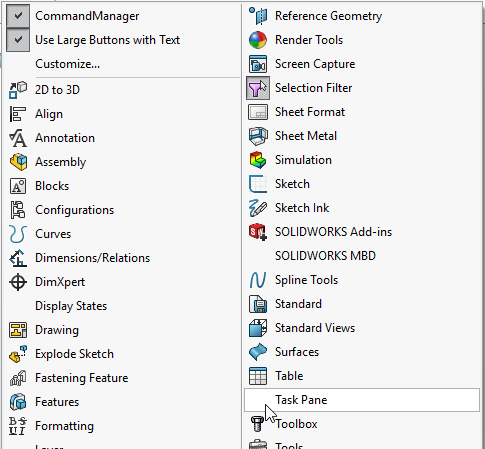Open the Customize... dialog
Screen dimensions: 485x449
pyautogui.click(x=67, y=64)
